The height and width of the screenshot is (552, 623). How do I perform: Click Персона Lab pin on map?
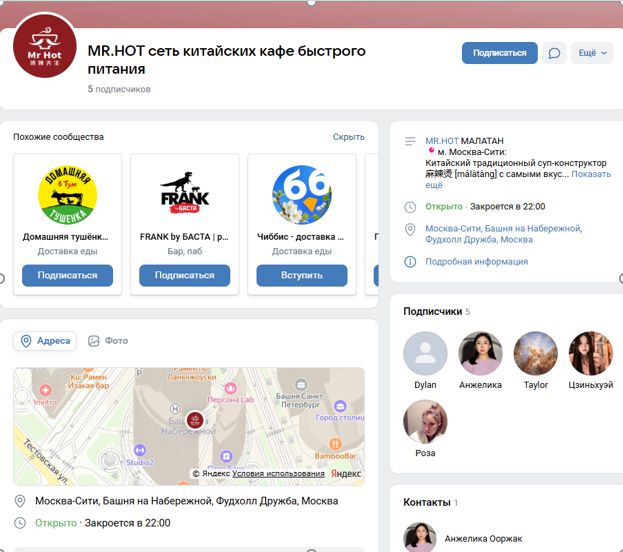(x=230, y=388)
